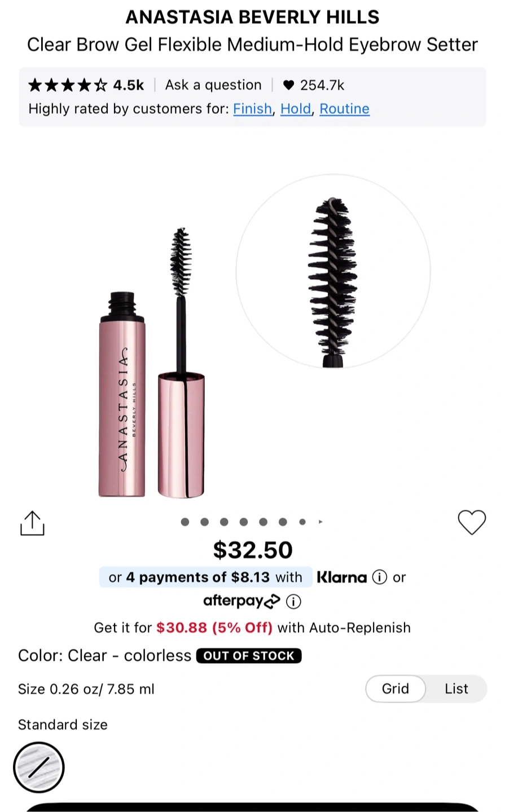This screenshot has height=812, width=505.
Task: Go to first image carousel dot
Action: (185, 522)
